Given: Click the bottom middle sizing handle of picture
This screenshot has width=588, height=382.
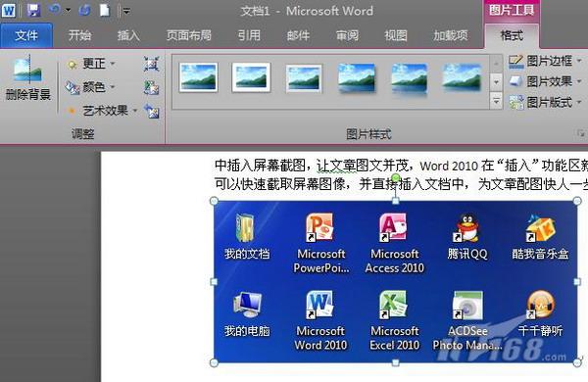Looking at the screenshot, I should click(395, 362).
